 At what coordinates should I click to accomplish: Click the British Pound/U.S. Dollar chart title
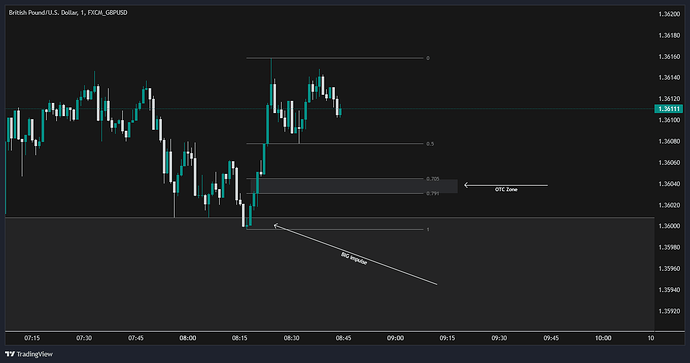click(x=68, y=13)
